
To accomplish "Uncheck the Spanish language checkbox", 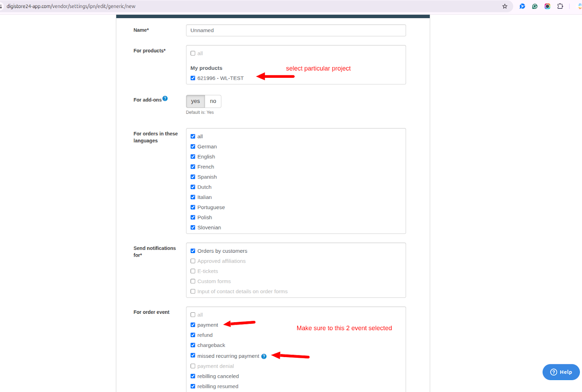I will point(193,177).
